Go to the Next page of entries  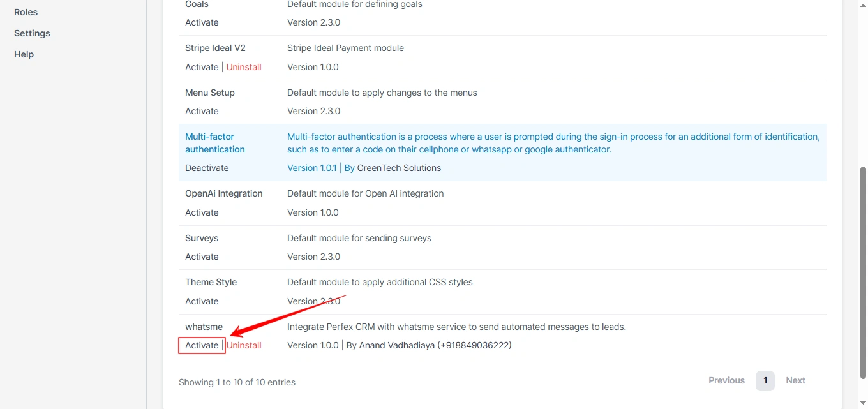point(795,380)
